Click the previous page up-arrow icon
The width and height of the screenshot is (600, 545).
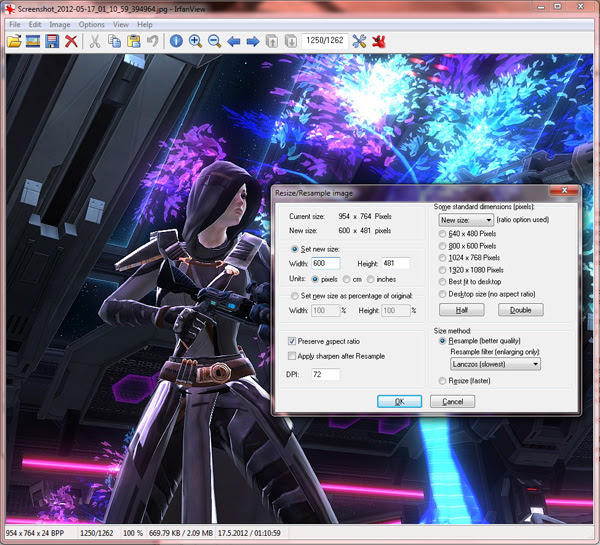pyautogui.click(x=272, y=41)
